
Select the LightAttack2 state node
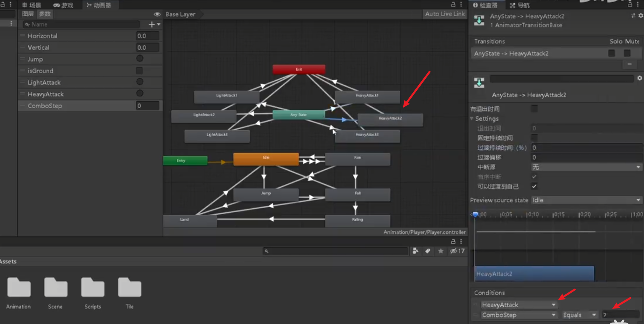(204, 116)
